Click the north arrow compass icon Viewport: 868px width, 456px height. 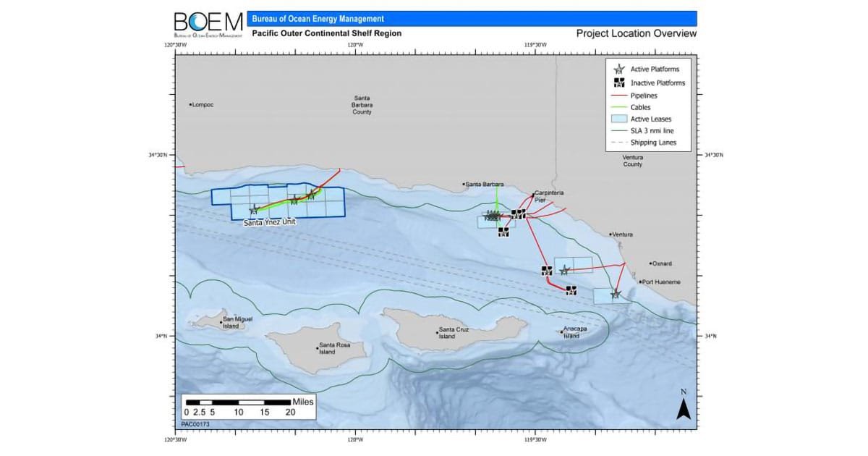(x=682, y=408)
